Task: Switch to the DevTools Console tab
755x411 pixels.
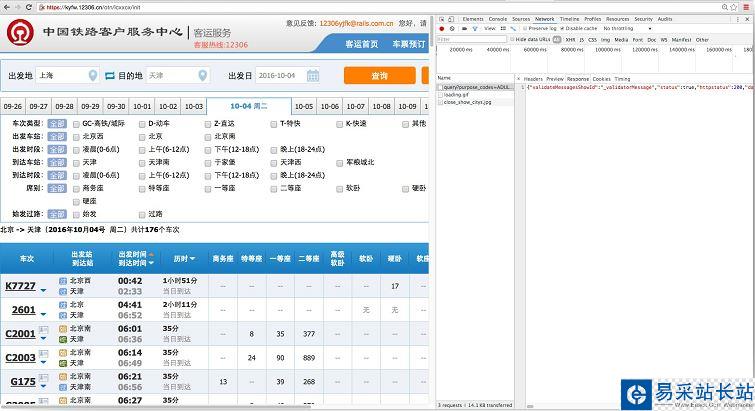Action: 497,19
